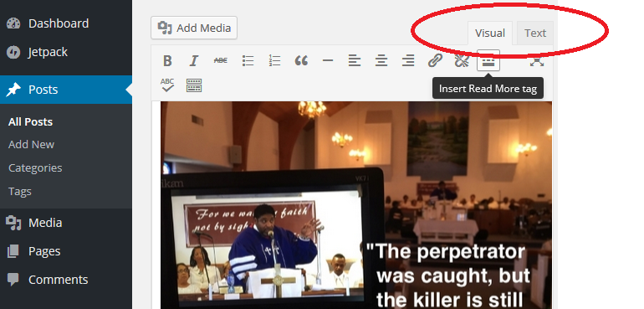
Task: Insert a horizontal line
Action: [x=327, y=61]
